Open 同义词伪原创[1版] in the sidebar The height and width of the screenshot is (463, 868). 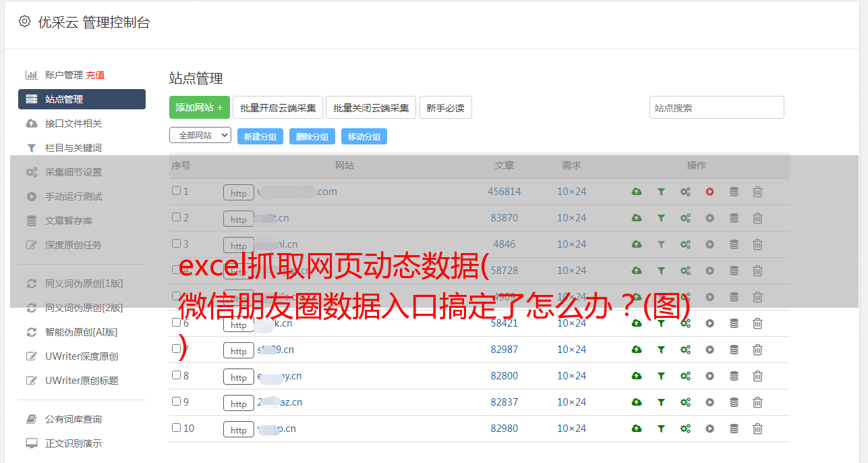coord(84,283)
